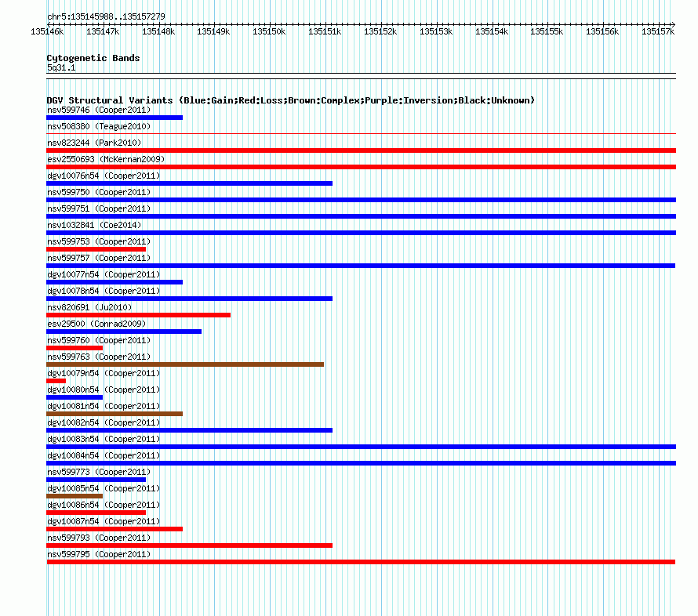Click the dgv10081n54 (Cooper2011) label

pos(104,406)
